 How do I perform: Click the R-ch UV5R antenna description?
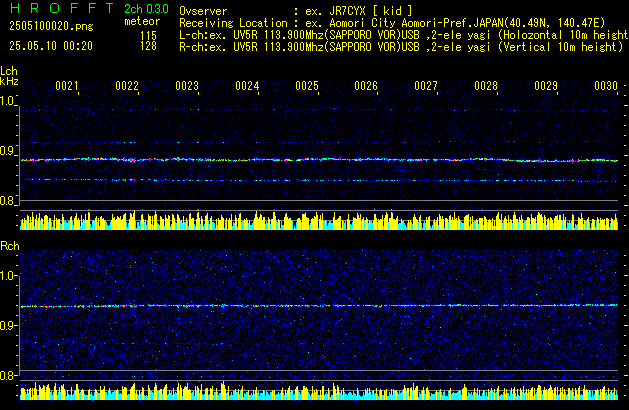click(401, 47)
